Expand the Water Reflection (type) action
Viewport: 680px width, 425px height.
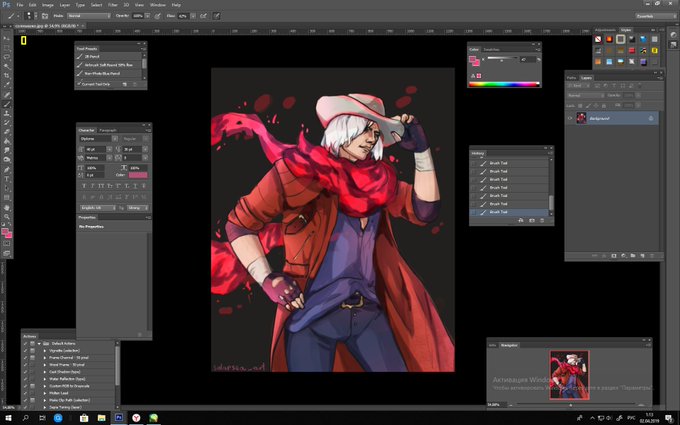pos(45,379)
